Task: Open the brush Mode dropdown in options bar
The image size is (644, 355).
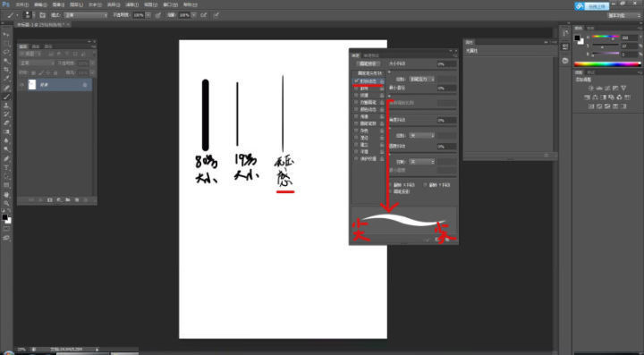Action: [x=86, y=15]
